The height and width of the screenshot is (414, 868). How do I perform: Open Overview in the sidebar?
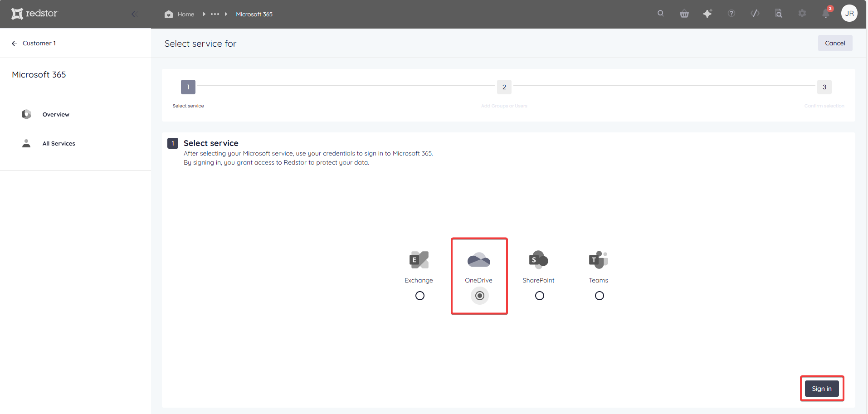click(x=56, y=115)
